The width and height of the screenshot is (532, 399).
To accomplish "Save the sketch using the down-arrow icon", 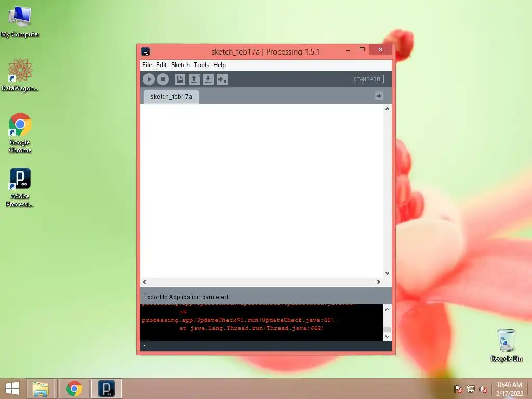I will (x=208, y=79).
